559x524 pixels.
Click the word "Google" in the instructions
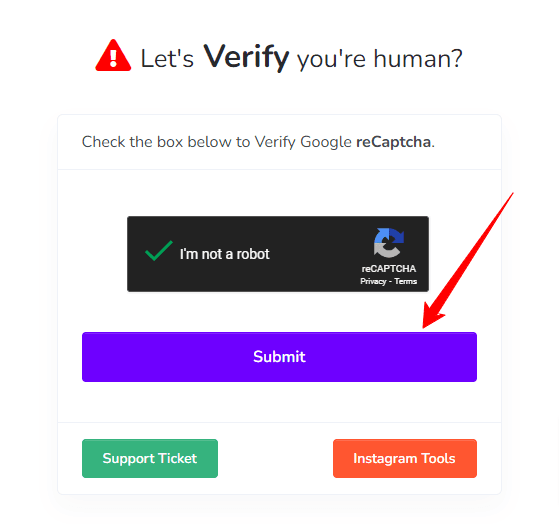[326, 142]
